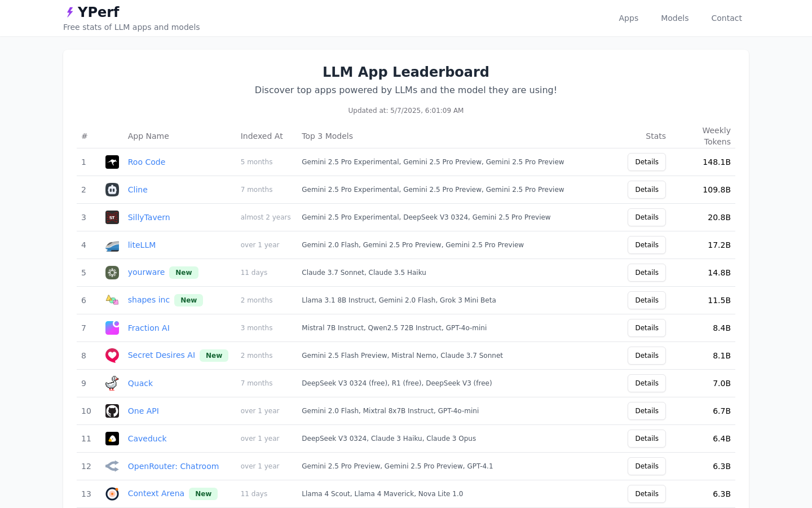View Details for shapes inc
Viewport: 812px width, 508px height.
click(647, 300)
